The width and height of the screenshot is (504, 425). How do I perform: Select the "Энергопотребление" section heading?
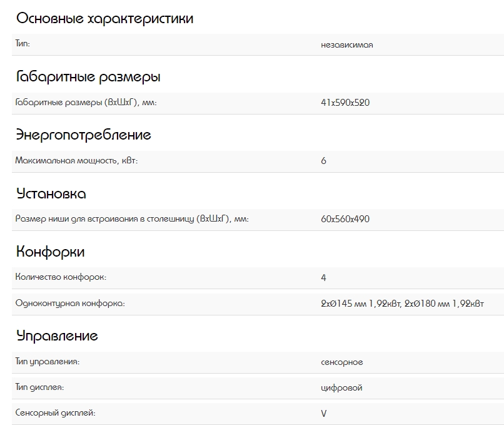[83, 135]
